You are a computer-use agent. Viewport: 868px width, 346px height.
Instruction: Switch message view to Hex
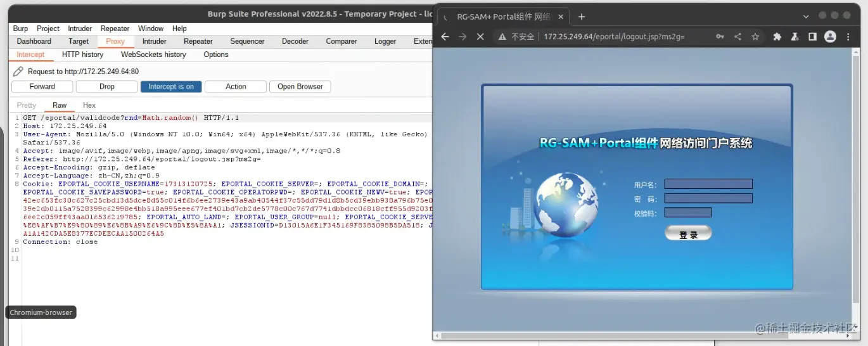point(89,105)
